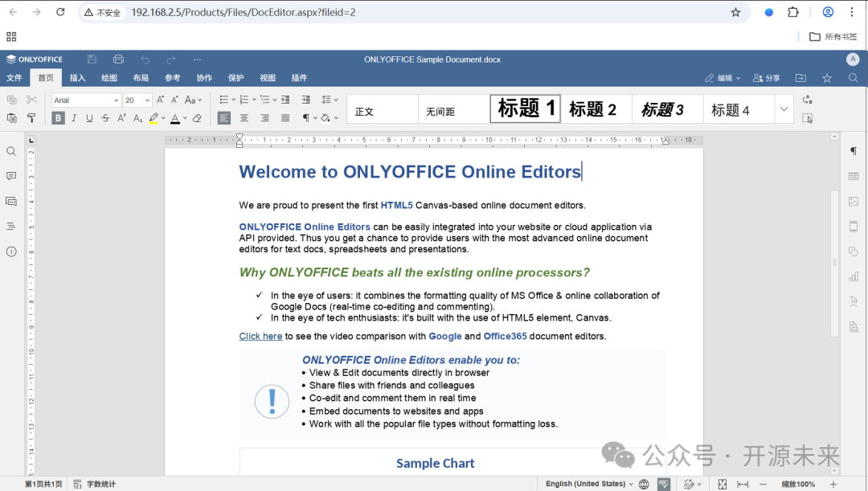868x491 pixels.
Task: Select the format painter tool
Action: point(31,117)
